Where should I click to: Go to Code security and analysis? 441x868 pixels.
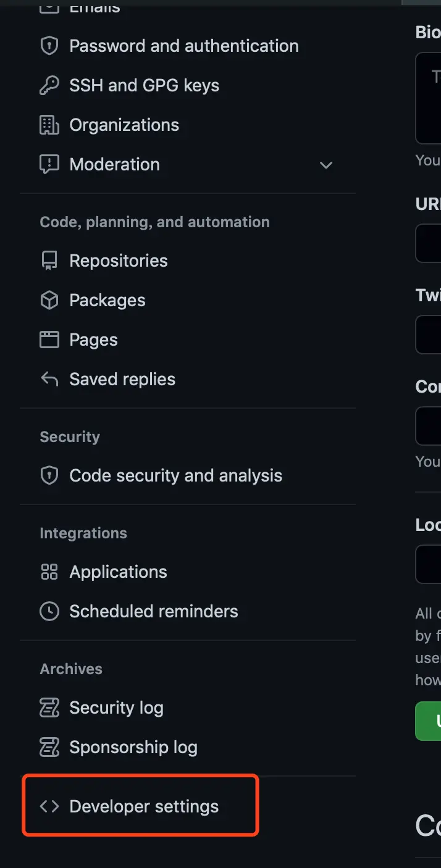175,476
